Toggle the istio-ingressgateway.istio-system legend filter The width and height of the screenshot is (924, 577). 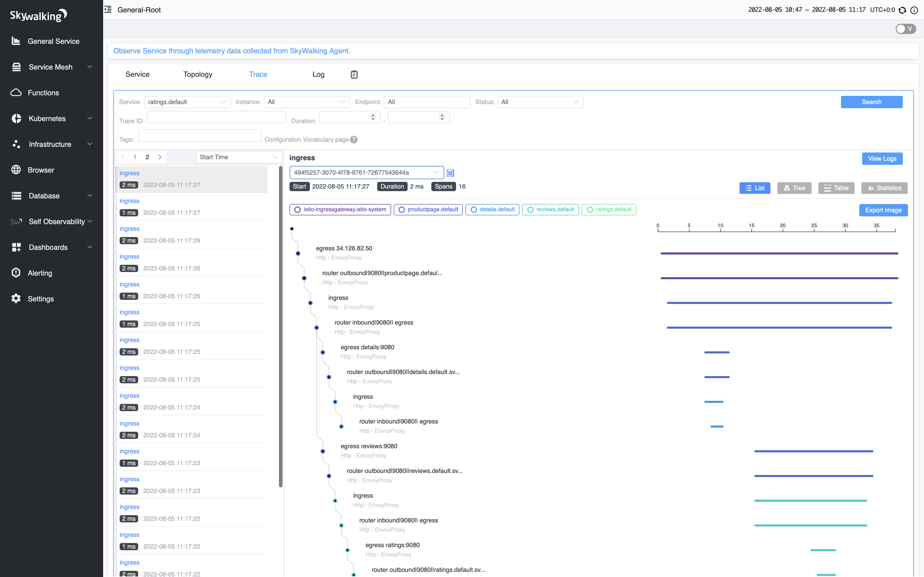(340, 209)
